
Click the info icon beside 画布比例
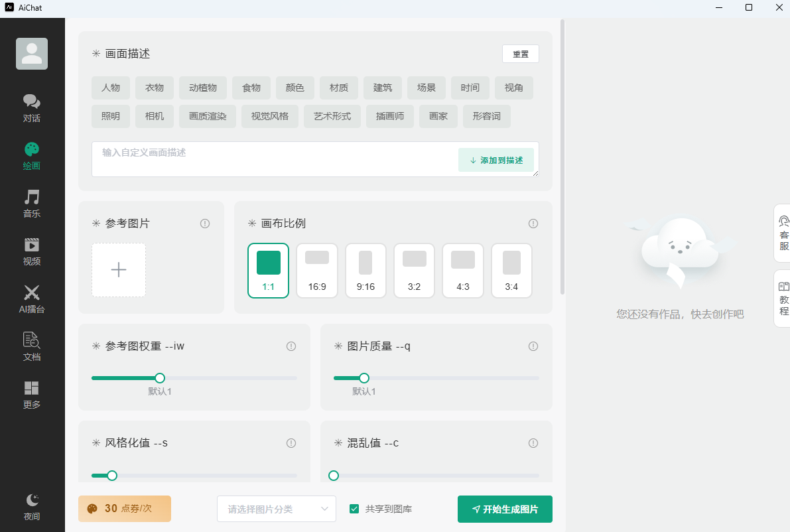(x=533, y=224)
